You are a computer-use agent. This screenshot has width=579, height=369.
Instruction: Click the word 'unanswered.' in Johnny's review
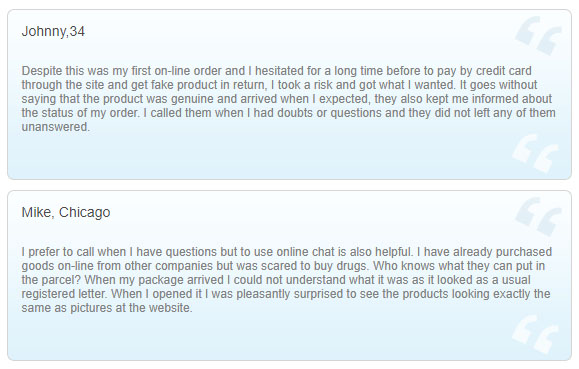[x=56, y=127]
